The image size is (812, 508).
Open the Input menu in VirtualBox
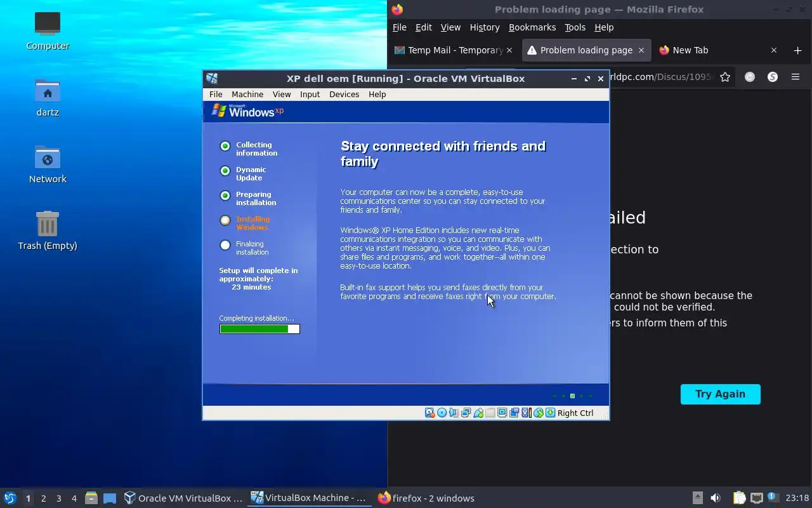pos(310,94)
